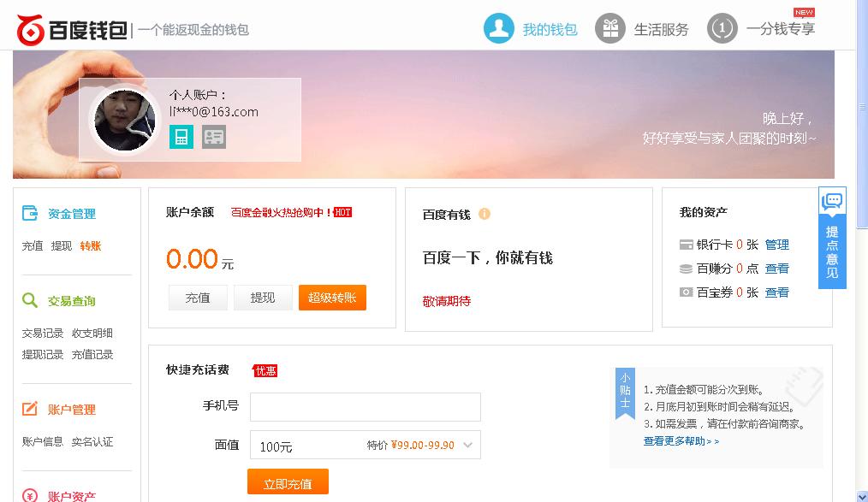Focus the 手机号 input field
The image size is (868, 502).
tap(366, 407)
